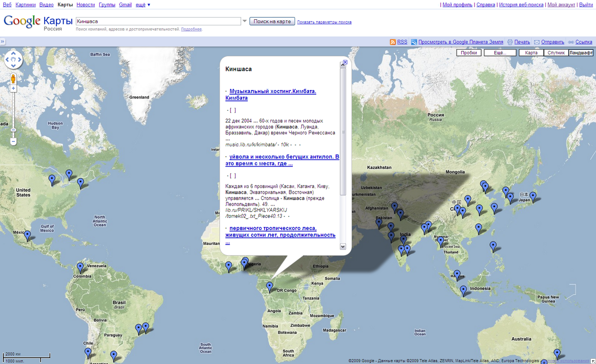This screenshot has height=364, width=596.
Task: Click the map marker in Colombia
Action: click(x=80, y=268)
